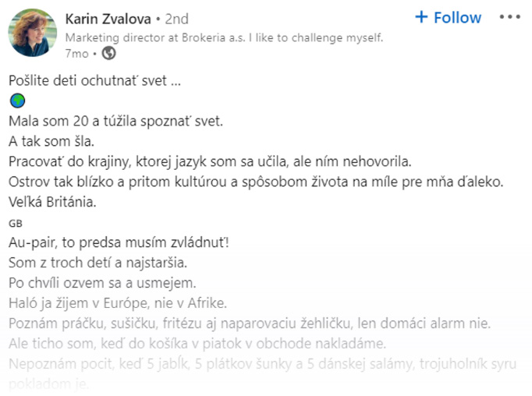Open the Karin Zvalova name link
532x396 pixels.
click(x=108, y=19)
